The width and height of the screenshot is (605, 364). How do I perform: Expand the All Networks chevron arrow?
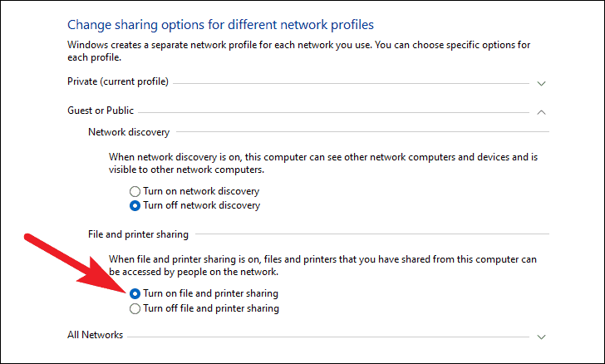click(x=541, y=337)
